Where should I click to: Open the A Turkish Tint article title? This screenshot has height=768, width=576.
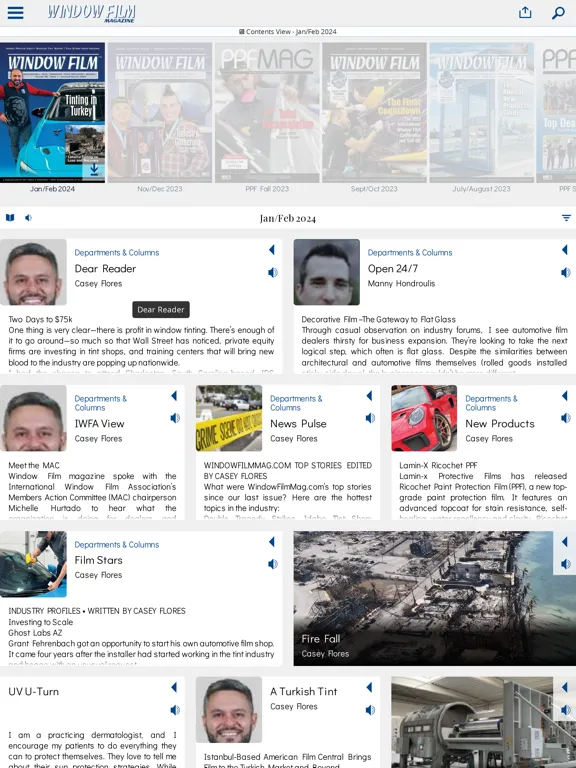[x=304, y=692]
